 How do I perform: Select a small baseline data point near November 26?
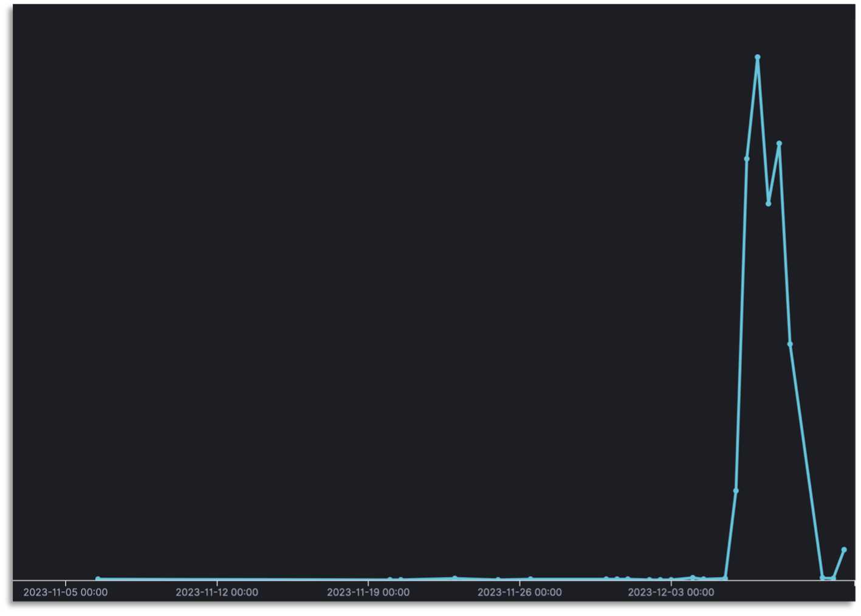(532, 577)
